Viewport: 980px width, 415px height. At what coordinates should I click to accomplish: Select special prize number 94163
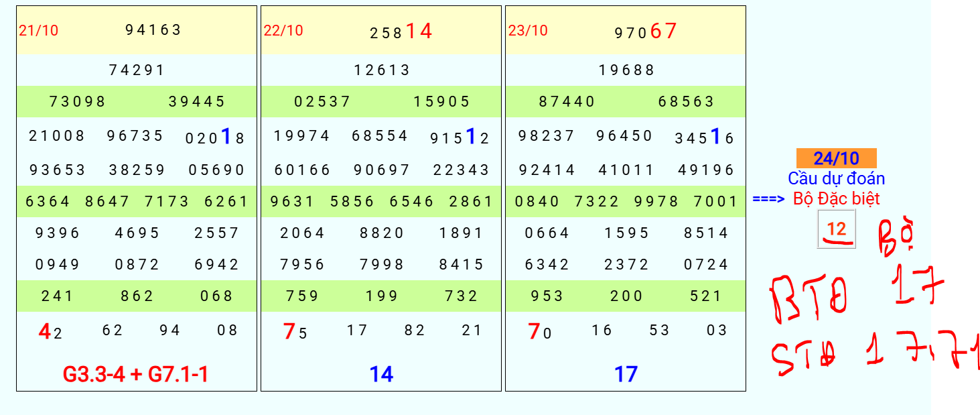click(x=153, y=29)
